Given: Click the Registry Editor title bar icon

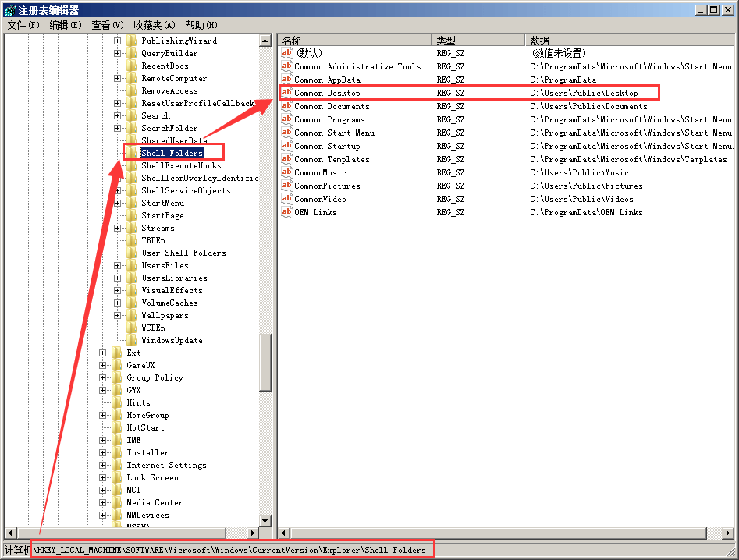Looking at the screenshot, I should [9, 9].
